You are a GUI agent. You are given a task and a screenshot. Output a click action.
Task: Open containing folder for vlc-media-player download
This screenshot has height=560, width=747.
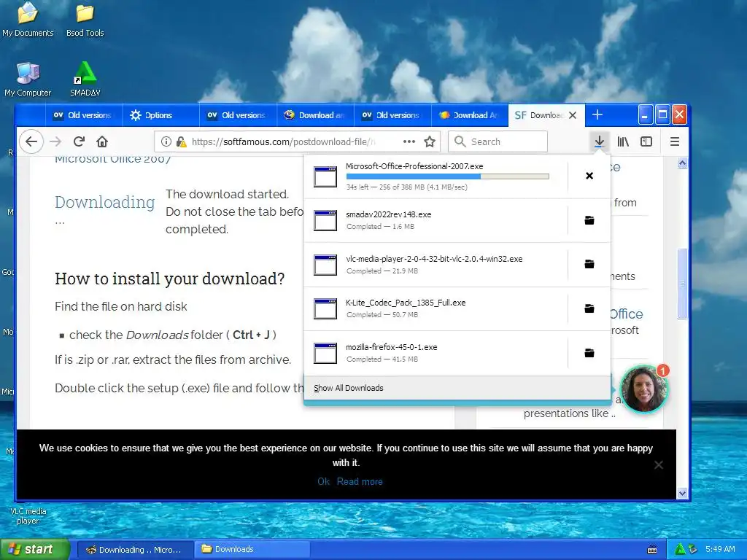[x=589, y=264]
